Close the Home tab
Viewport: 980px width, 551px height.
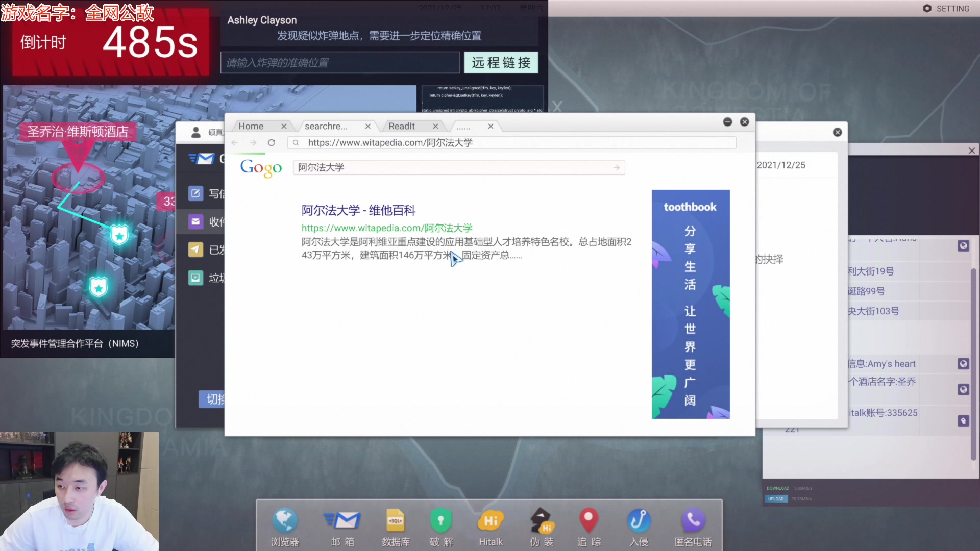[x=284, y=127]
